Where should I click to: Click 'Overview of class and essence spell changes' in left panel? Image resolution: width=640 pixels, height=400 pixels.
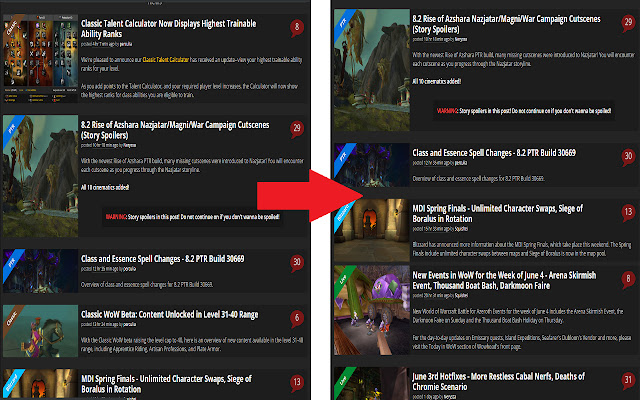click(147, 284)
